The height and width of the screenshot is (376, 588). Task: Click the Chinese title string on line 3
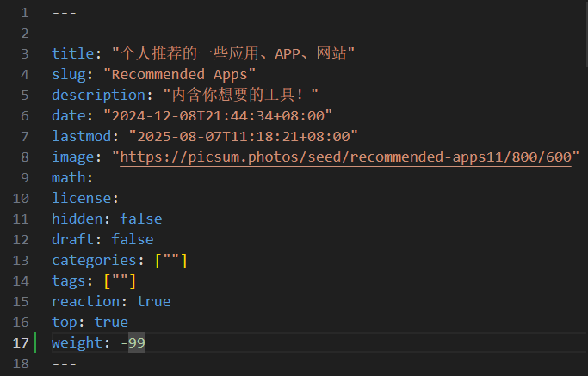coord(233,54)
